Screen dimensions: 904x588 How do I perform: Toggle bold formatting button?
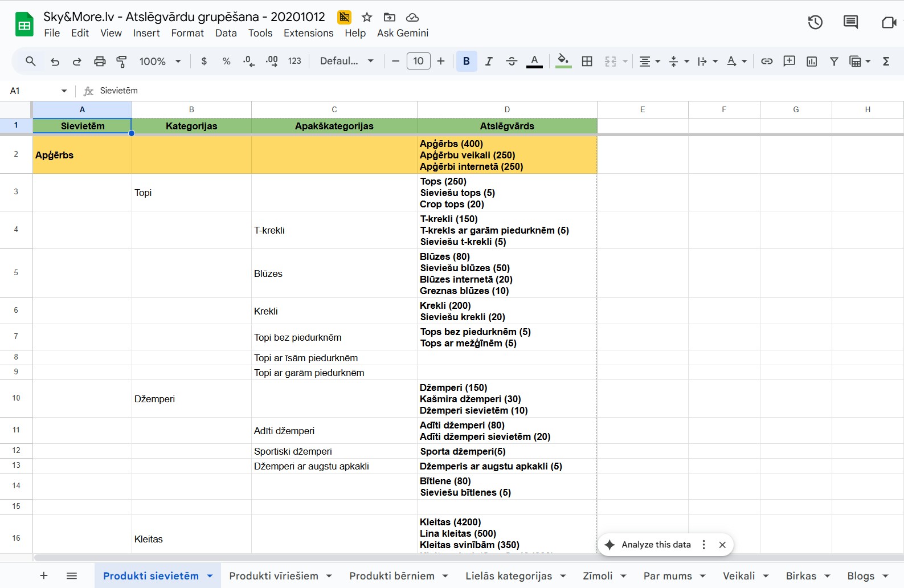click(x=466, y=62)
